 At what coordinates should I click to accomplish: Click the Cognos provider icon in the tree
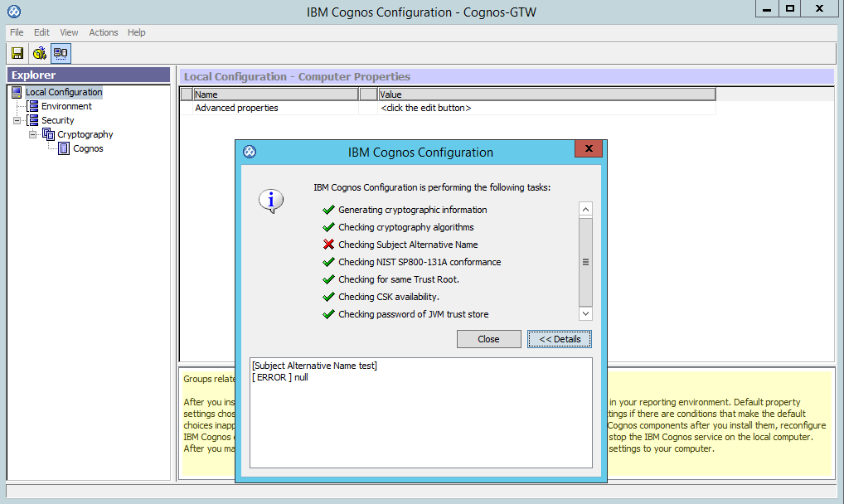coord(64,148)
